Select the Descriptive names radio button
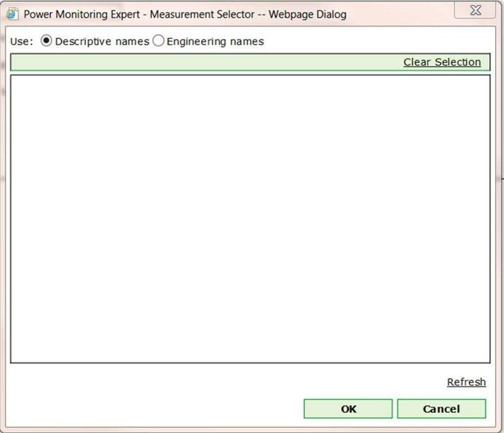The width and height of the screenshot is (504, 433). click(x=46, y=41)
